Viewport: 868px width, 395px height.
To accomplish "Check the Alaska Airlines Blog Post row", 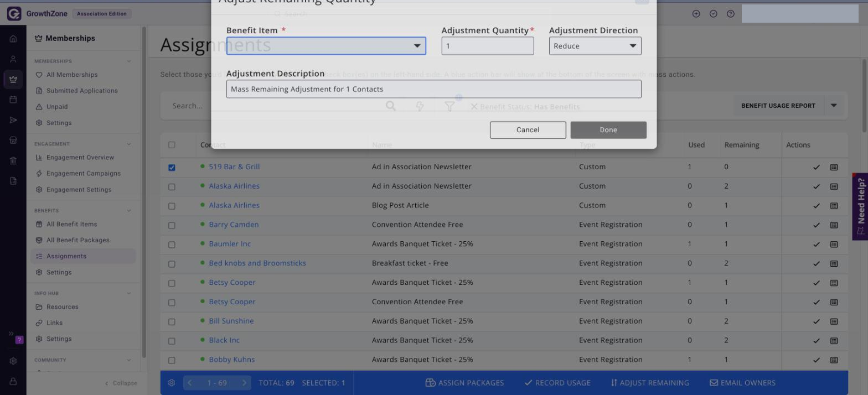I will tap(172, 206).
